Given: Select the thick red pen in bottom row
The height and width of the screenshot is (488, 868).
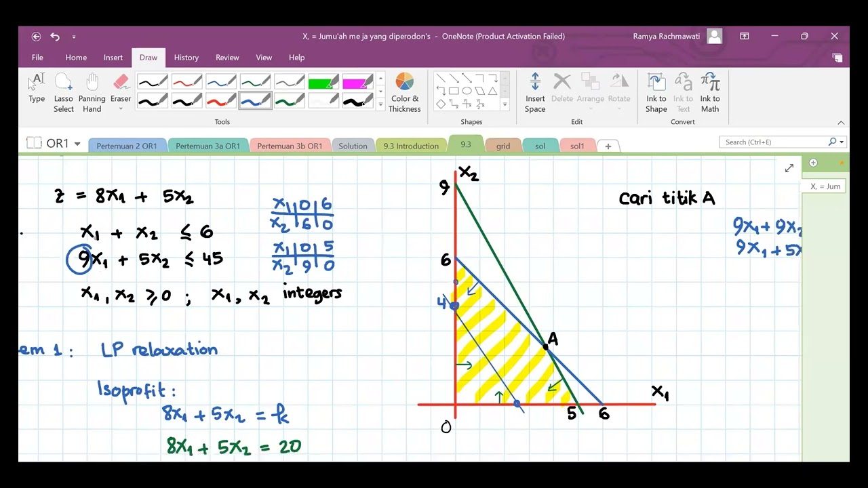Looking at the screenshot, I should pos(221,101).
